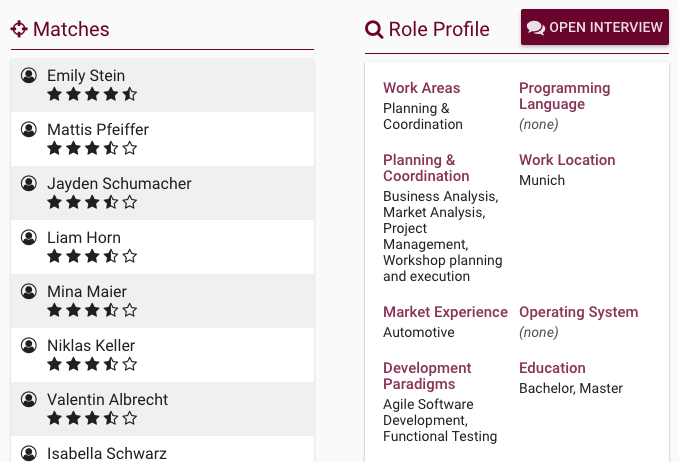Image resolution: width=679 pixels, height=462 pixels.
Task: Click Valentin Albrecht's avatar icon
Action: click(29, 399)
